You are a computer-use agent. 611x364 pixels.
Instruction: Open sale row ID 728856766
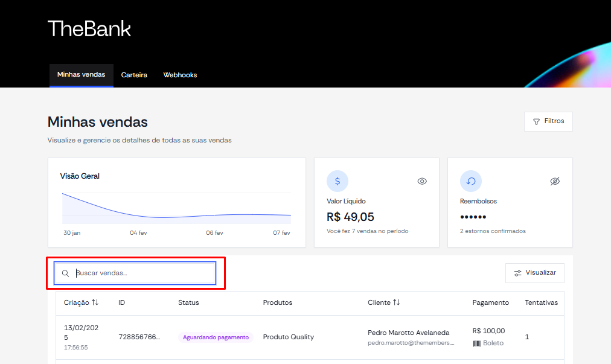310,337
